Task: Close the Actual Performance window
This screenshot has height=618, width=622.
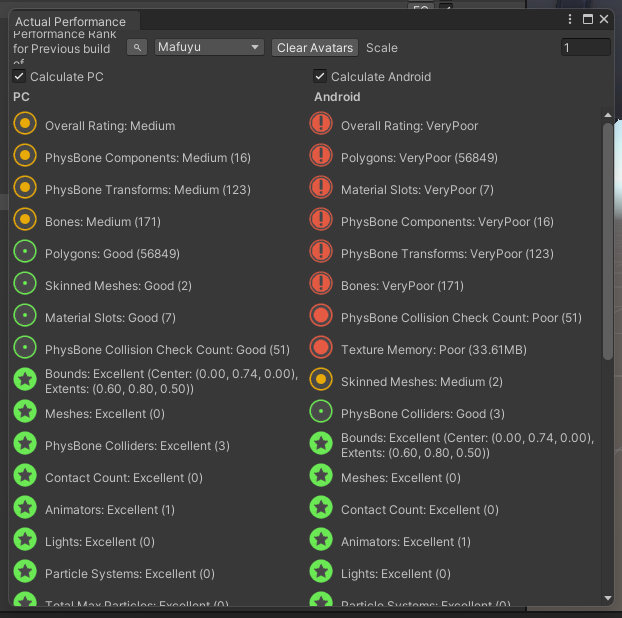Action: tap(604, 19)
